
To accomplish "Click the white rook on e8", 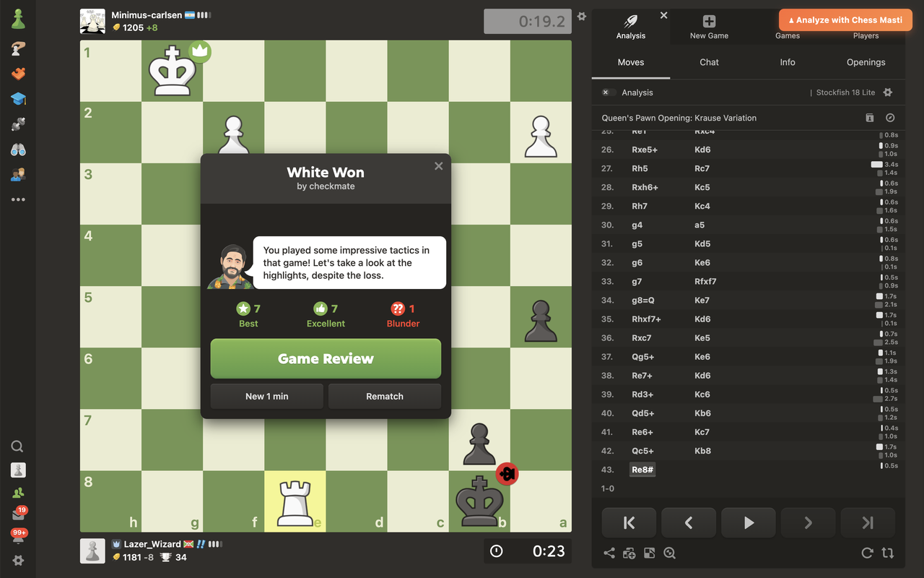I will tap(295, 501).
